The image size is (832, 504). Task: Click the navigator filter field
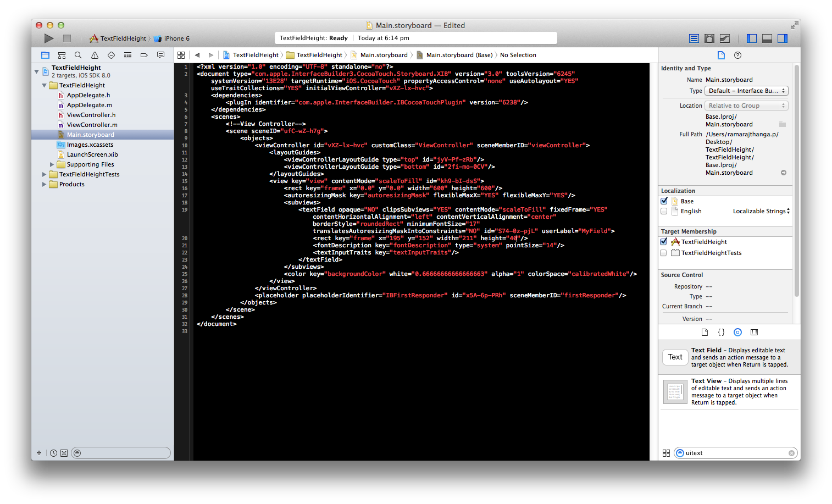tap(121, 453)
